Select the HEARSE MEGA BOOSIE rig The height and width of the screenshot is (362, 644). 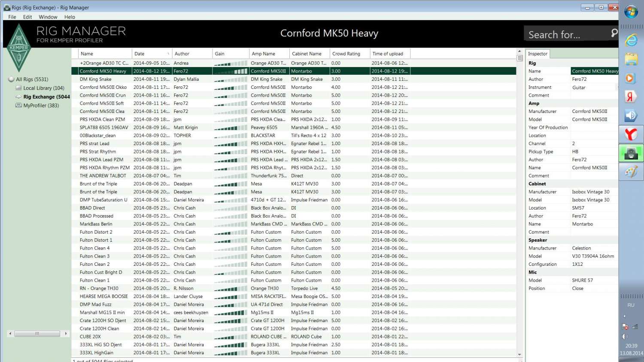coord(294,297)
